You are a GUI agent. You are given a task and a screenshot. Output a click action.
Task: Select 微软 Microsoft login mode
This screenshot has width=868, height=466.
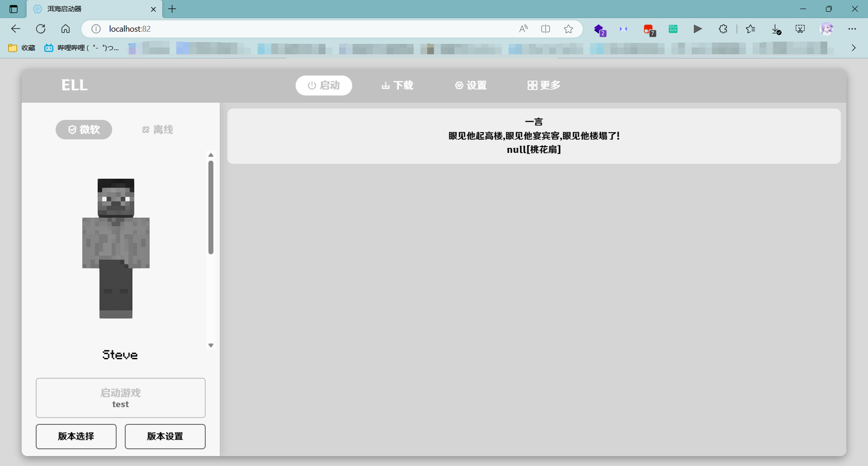(x=84, y=130)
